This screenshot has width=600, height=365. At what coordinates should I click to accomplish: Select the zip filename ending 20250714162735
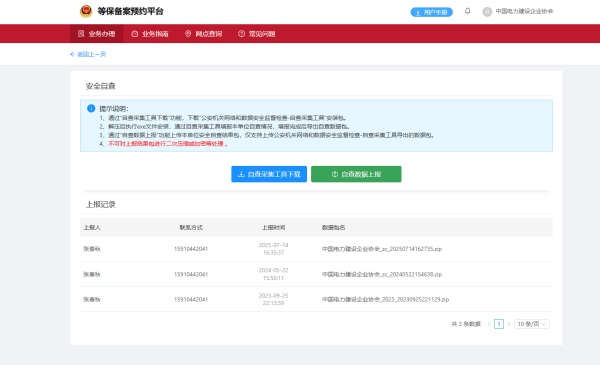click(382, 249)
